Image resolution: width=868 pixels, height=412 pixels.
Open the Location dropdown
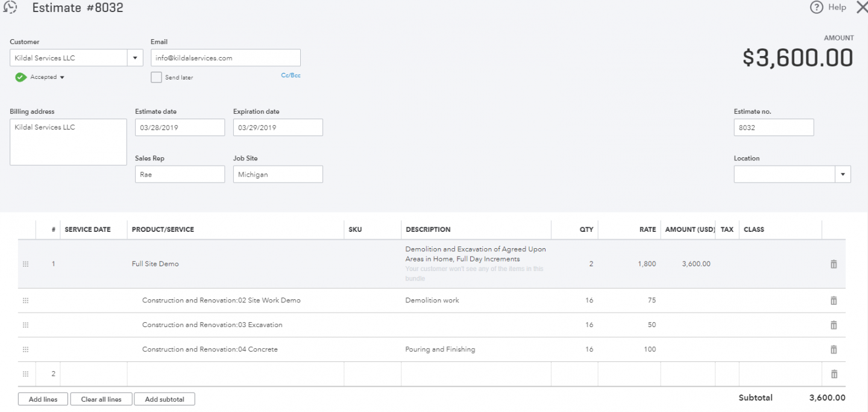pos(842,175)
